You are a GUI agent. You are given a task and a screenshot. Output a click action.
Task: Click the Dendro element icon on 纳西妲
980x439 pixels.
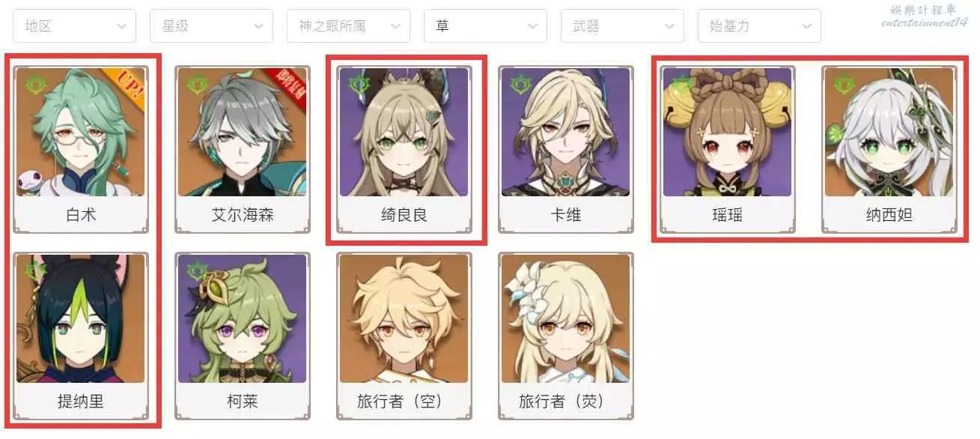[843, 85]
